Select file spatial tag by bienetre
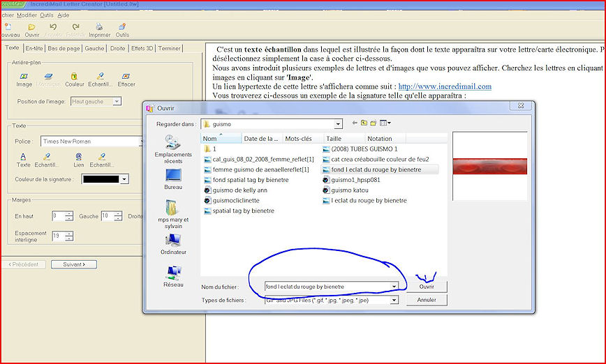The width and height of the screenshot is (606, 364). tap(239, 211)
